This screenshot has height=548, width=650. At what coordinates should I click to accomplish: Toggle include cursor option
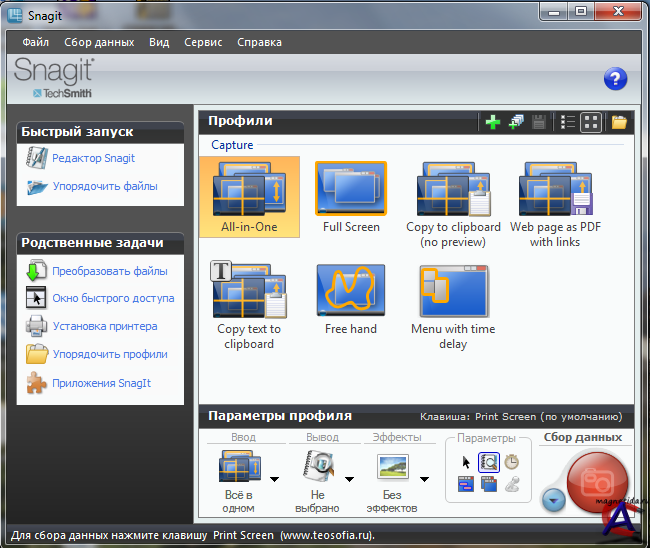[x=466, y=462]
